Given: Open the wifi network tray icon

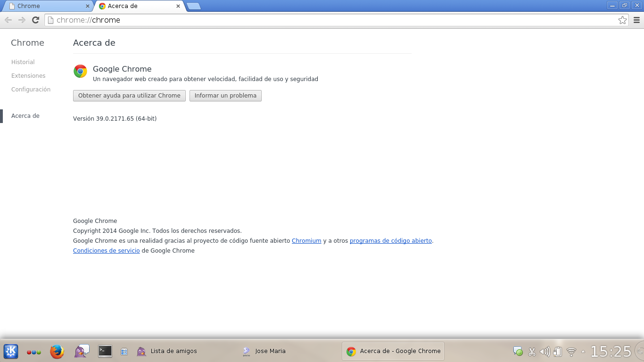Looking at the screenshot, I should (x=571, y=352).
